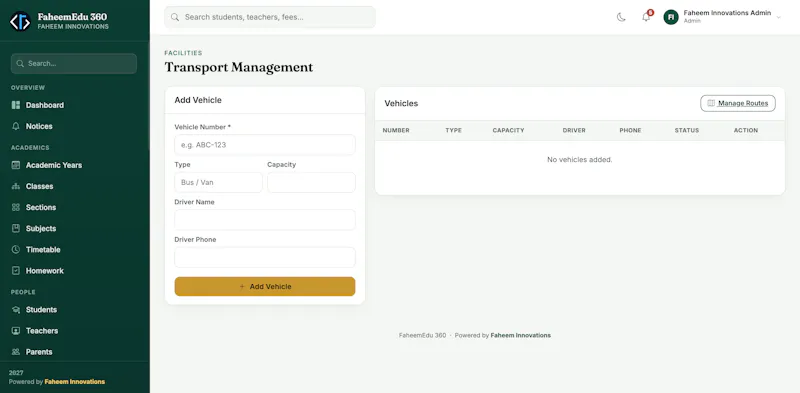Click the Dashboard grid icon in sidebar
This screenshot has width=800, height=393.
(x=16, y=105)
